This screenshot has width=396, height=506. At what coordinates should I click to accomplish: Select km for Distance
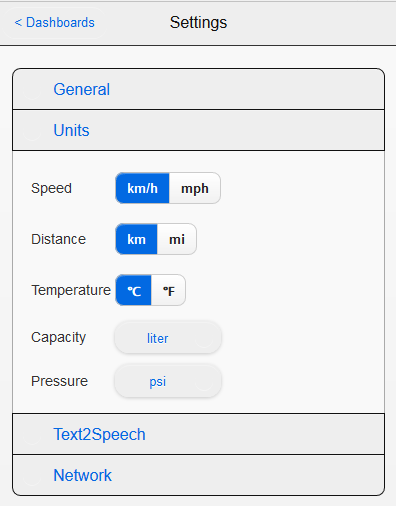[136, 239]
